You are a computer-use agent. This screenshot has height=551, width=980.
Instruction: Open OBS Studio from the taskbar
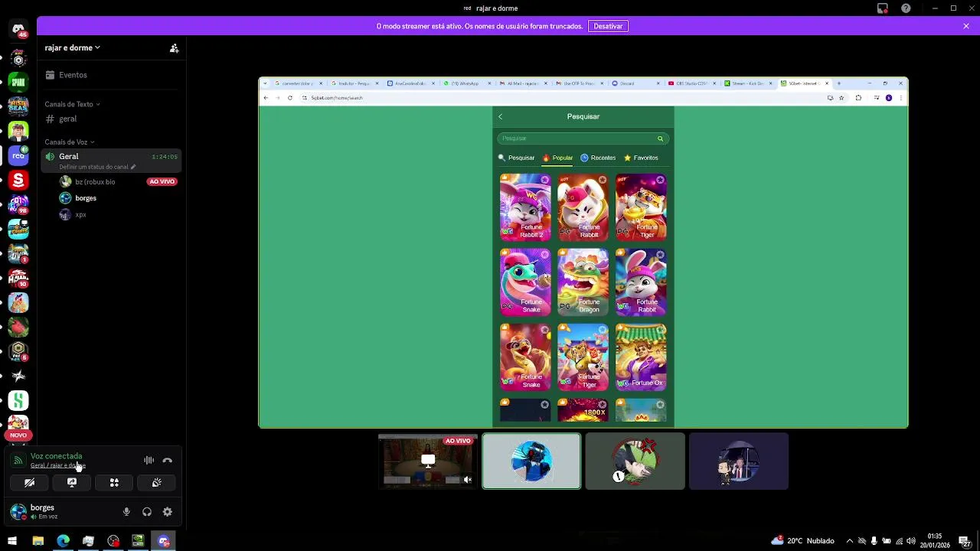point(113,541)
